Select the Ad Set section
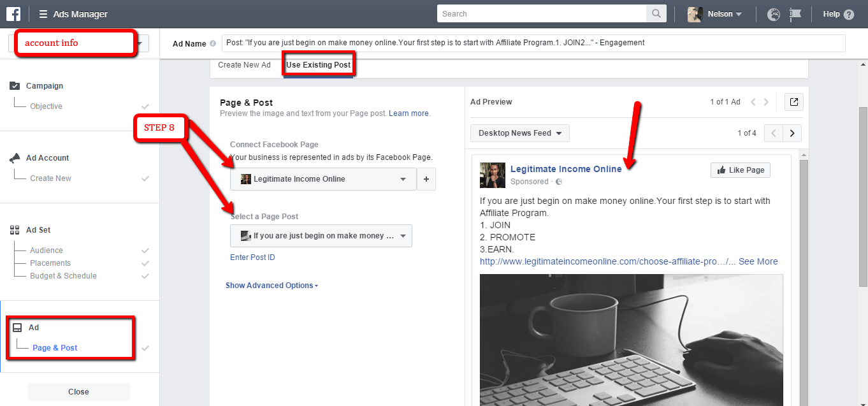Screen dimensions: 868x406 pos(40,230)
